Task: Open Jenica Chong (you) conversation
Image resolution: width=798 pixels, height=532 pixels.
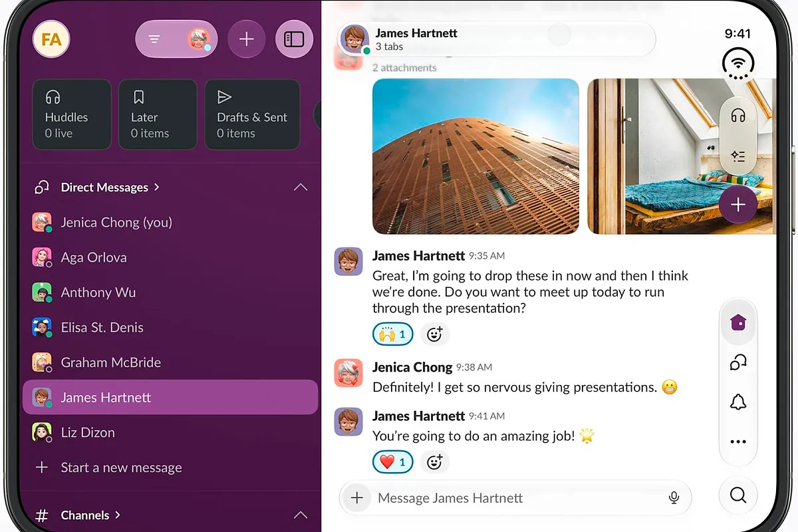Action: 170,222
